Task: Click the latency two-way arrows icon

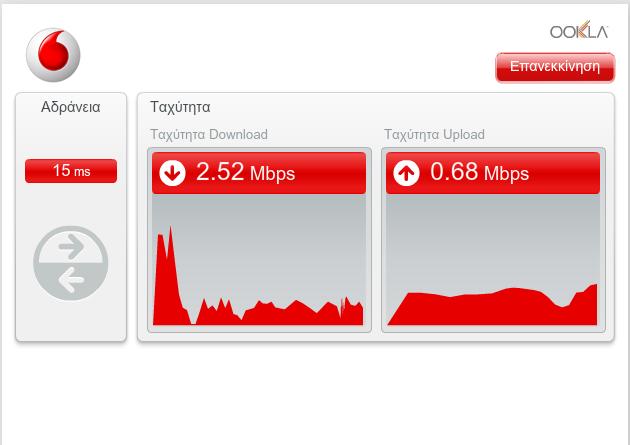Action: pyautogui.click(x=71, y=263)
